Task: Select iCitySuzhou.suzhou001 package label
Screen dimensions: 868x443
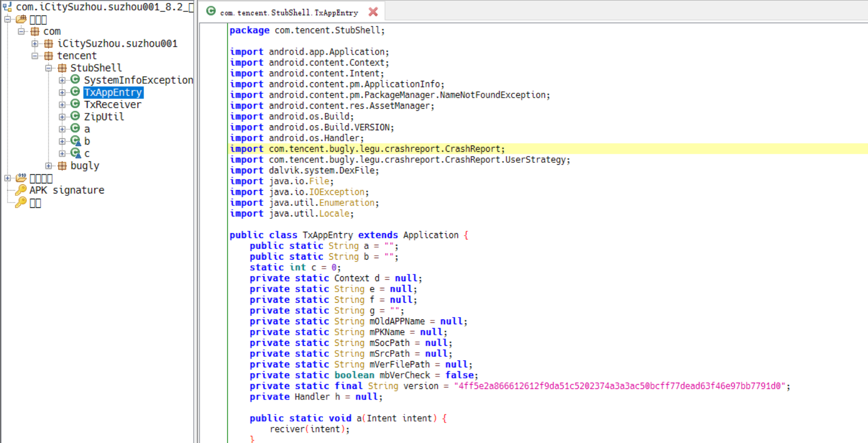Action: pyautogui.click(x=117, y=44)
